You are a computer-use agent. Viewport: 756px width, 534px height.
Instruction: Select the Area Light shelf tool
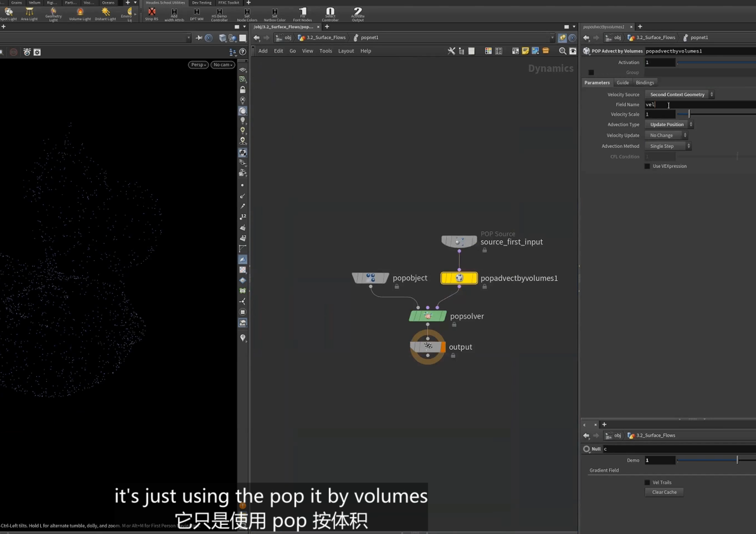(x=29, y=14)
